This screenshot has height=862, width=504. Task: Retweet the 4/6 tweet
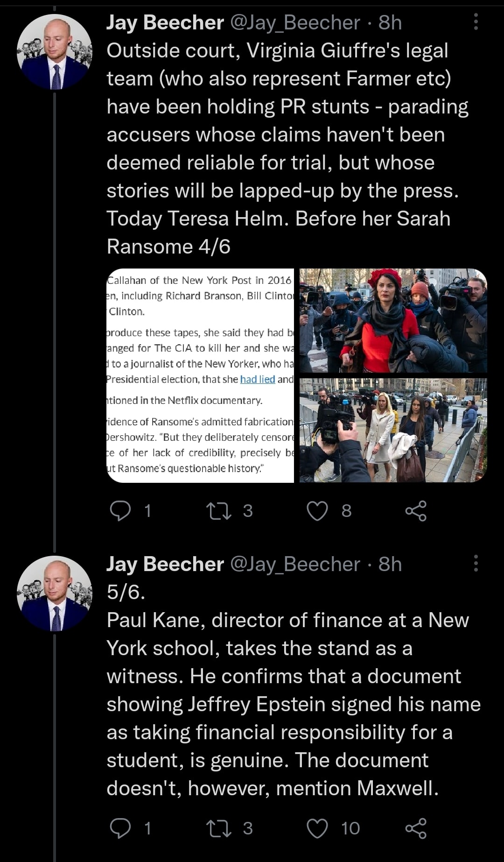point(219,511)
